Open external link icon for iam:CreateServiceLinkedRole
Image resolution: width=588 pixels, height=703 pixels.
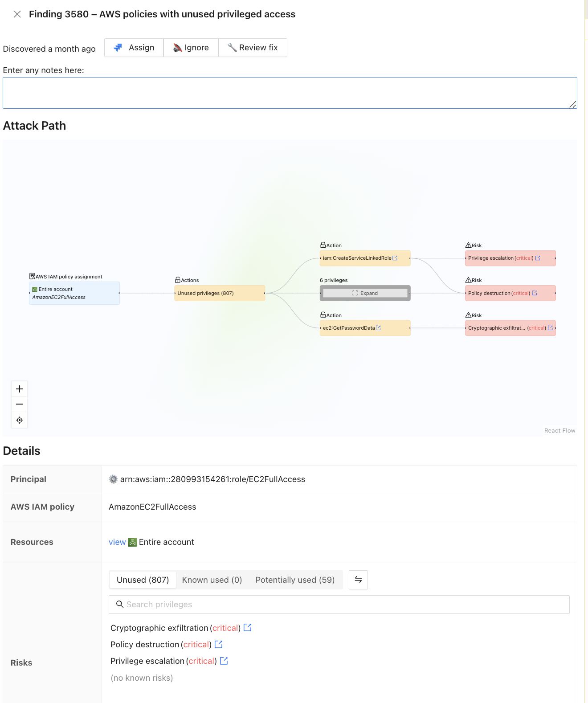(395, 258)
